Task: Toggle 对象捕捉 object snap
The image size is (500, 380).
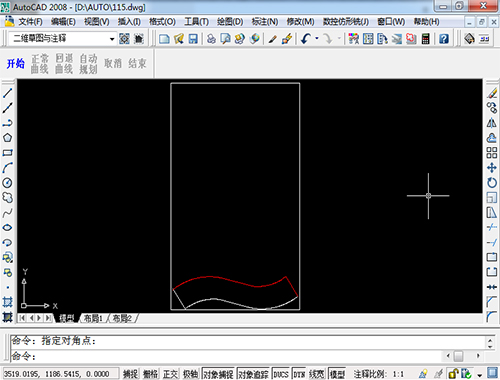Action: pyautogui.click(x=218, y=374)
